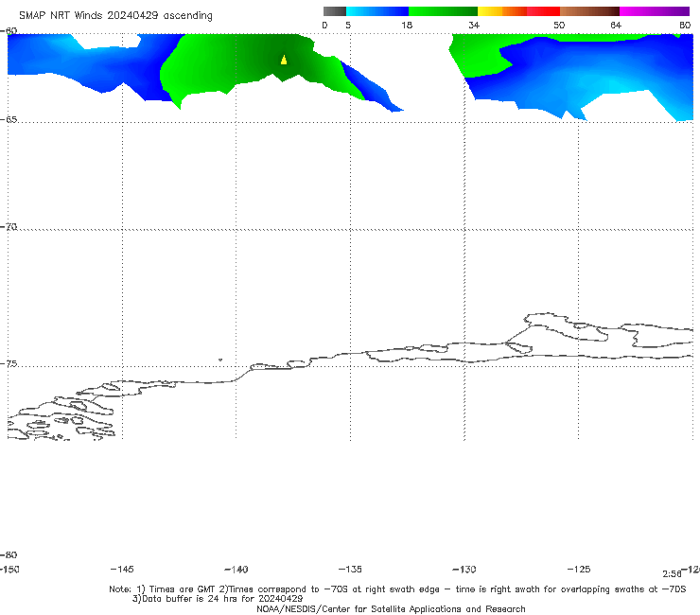Click the longitude label -135
Image resolution: width=700 pixels, height=615 pixels.
click(350, 569)
